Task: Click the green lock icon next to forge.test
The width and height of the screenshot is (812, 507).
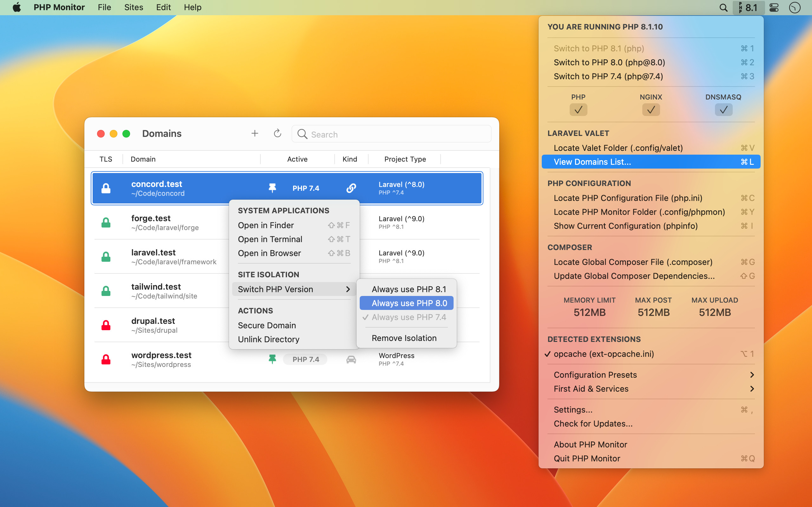Action: 106,222
